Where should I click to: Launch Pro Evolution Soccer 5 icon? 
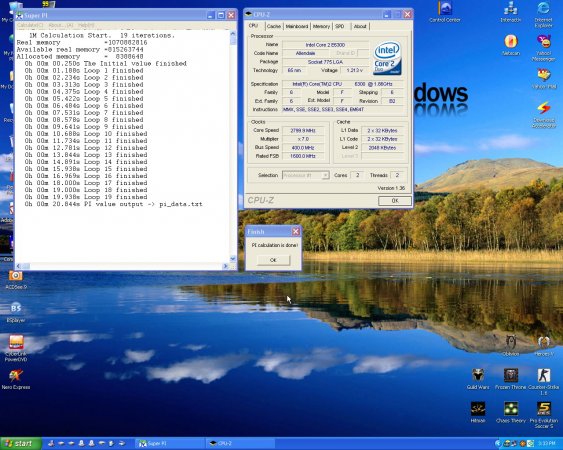[x=544, y=415]
